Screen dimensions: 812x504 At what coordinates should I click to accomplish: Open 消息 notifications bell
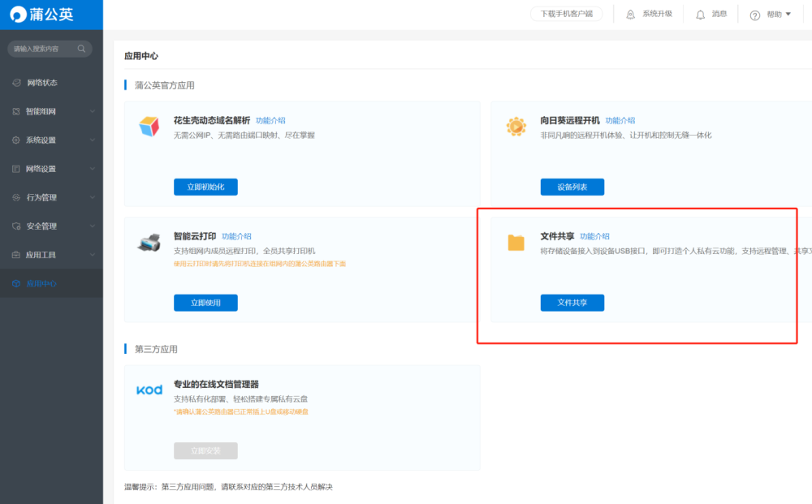pos(711,14)
